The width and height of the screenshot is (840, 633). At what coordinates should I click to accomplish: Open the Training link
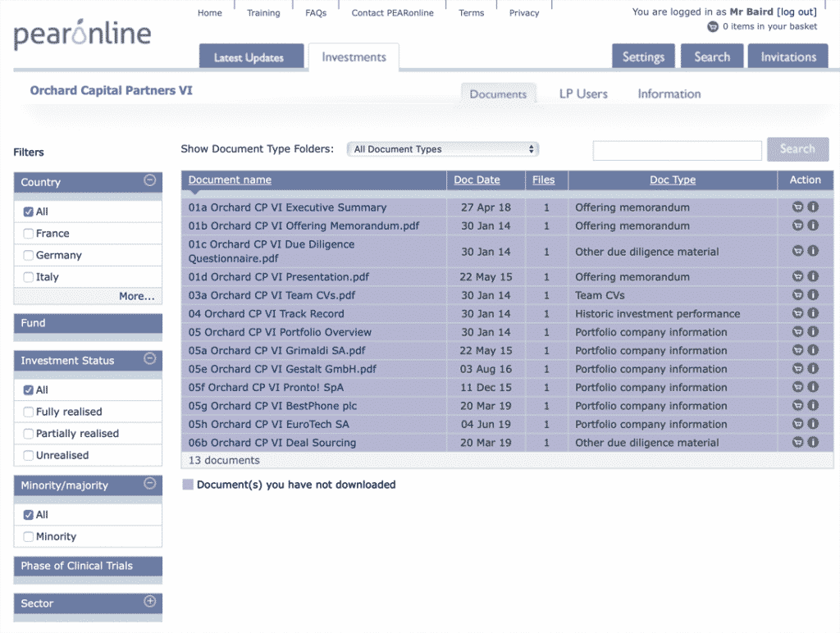click(x=263, y=13)
